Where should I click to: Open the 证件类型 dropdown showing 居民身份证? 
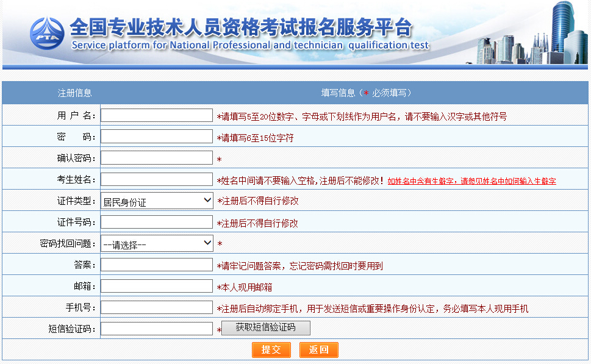click(157, 201)
